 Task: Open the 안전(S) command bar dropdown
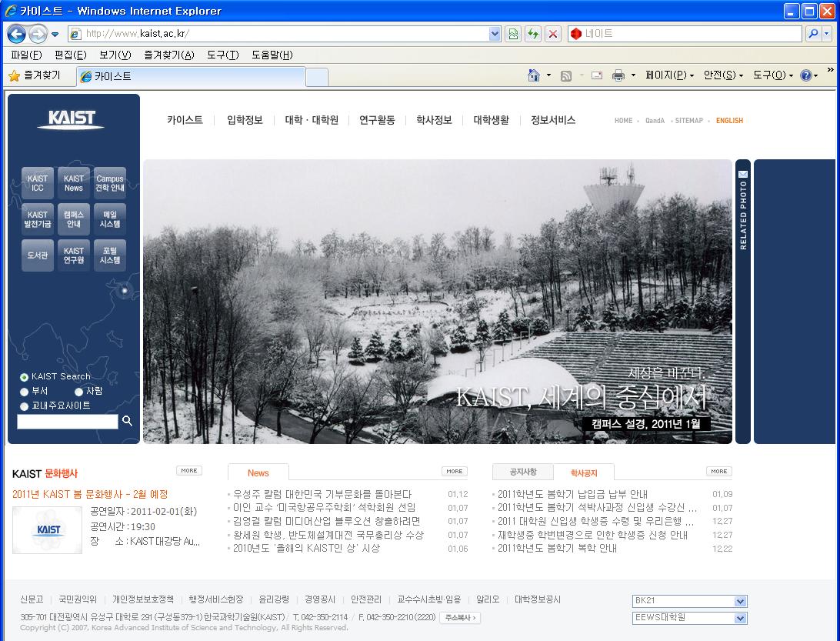722,75
